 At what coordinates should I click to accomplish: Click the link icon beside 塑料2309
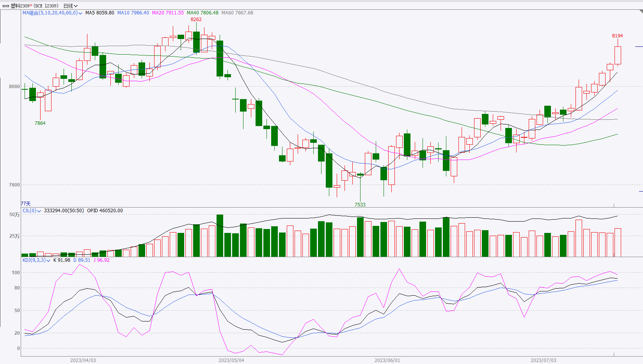(6, 6)
